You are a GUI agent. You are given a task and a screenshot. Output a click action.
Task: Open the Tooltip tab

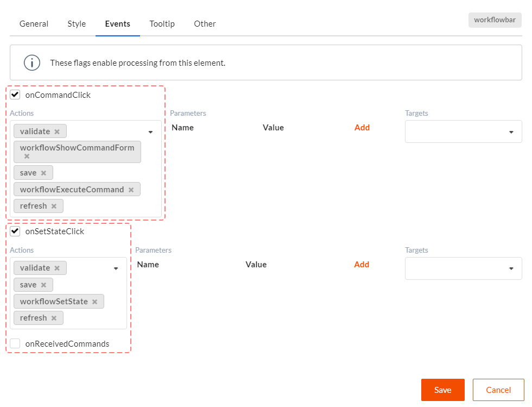(162, 24)
